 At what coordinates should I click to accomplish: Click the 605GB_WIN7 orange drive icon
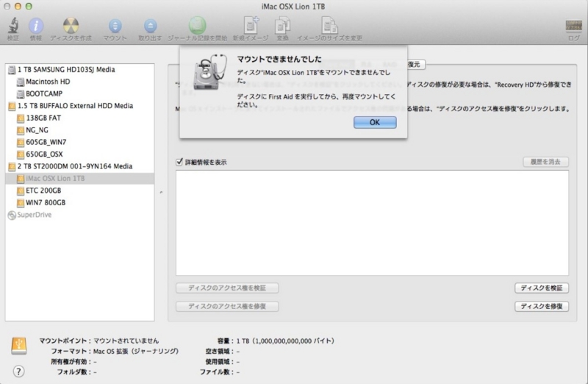pyautogui.click(x=21, y=142)
